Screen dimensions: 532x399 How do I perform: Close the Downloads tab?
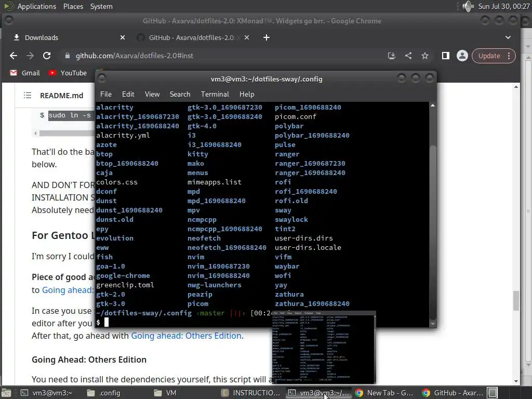tap(123, 37)
